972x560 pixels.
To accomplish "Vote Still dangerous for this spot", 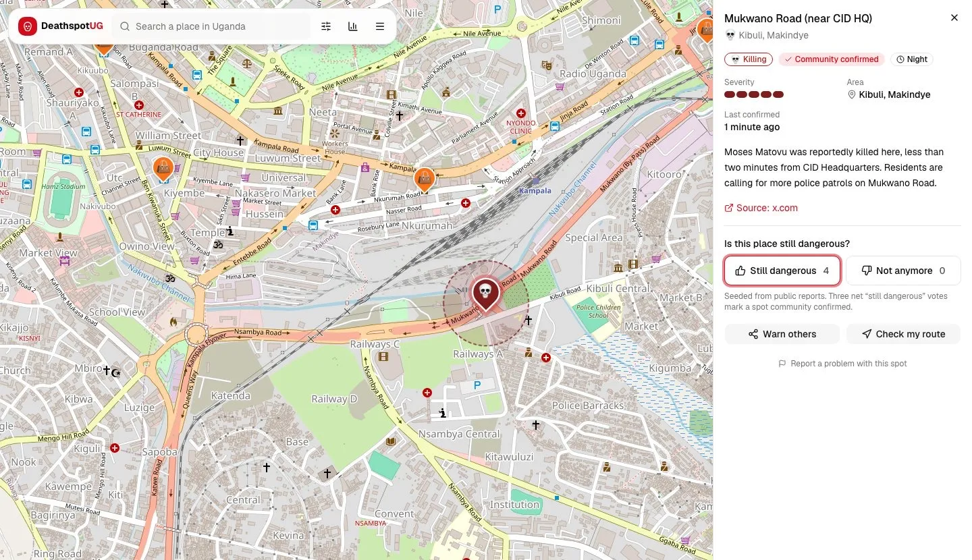I will [x=782, y=271].
